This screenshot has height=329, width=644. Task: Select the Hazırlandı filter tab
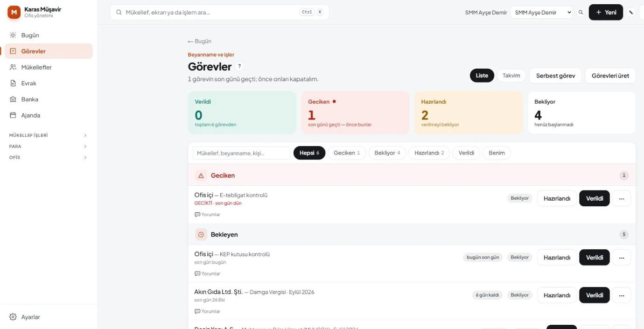click(429, 153)
